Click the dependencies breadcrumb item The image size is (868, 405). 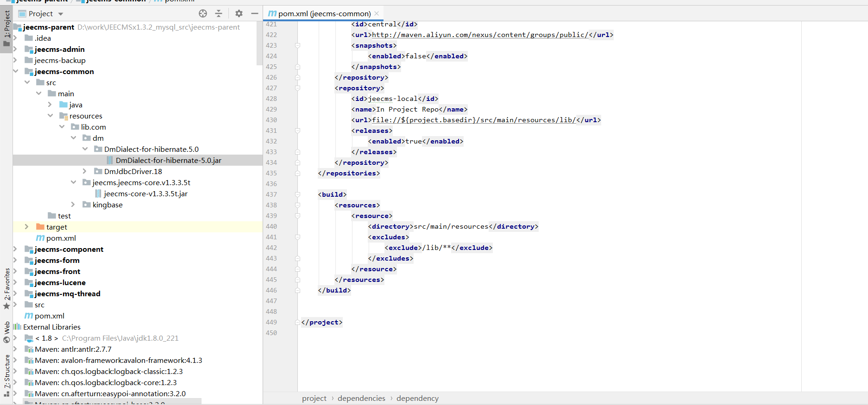pyautogui.click(x=361, y=398)
